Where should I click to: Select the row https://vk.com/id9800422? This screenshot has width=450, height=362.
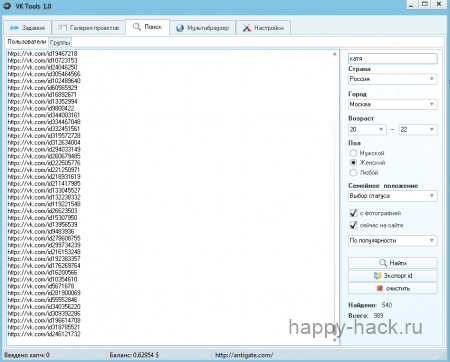coord(41,108)
